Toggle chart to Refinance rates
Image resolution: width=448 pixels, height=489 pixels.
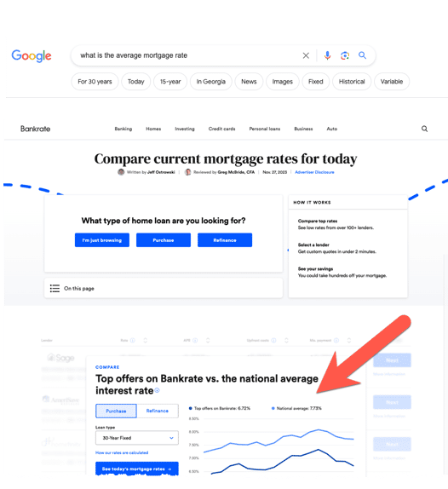coord(158,411)
